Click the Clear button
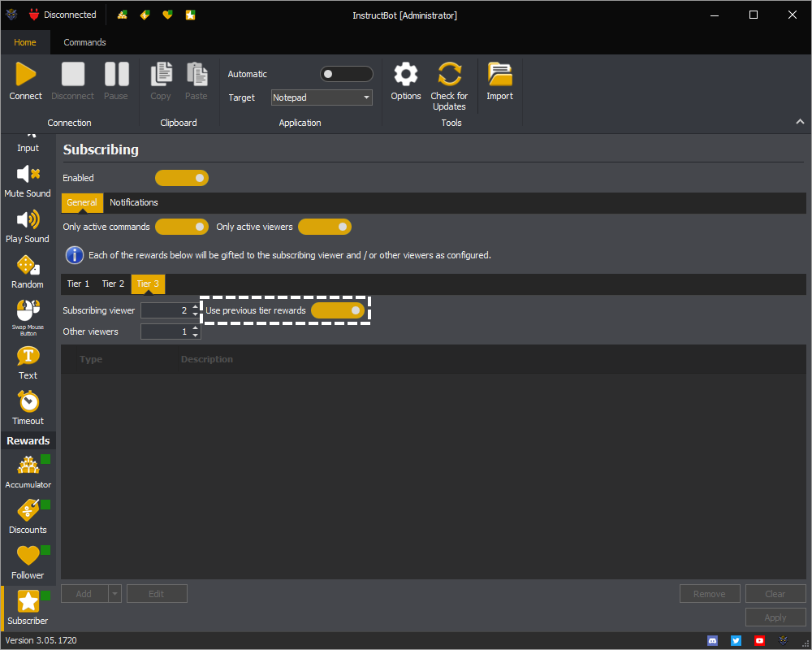 (x=775, y=594)
